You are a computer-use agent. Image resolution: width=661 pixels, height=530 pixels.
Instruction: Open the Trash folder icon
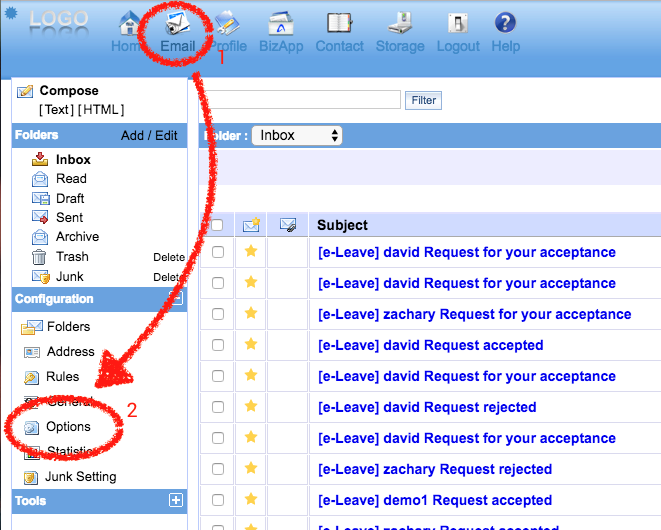[x=40, y=257]
